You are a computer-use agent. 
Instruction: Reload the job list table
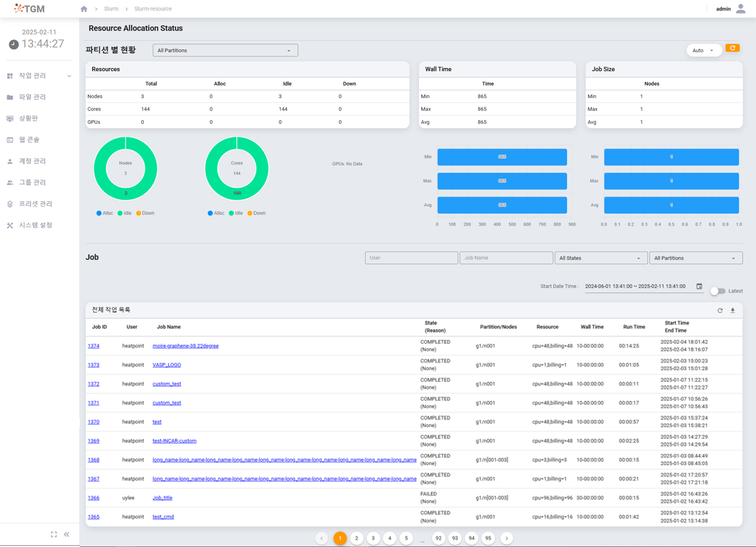tap(720, 310)
